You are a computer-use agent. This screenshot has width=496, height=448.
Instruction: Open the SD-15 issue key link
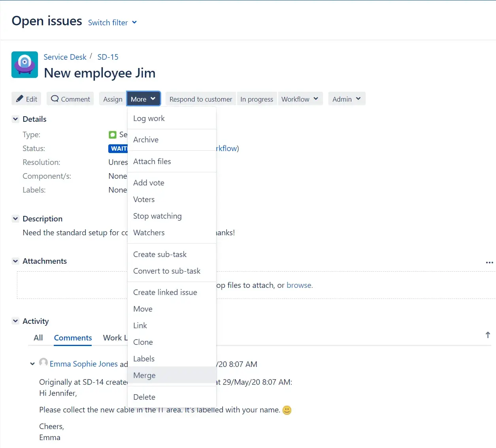tap(108, 57)
